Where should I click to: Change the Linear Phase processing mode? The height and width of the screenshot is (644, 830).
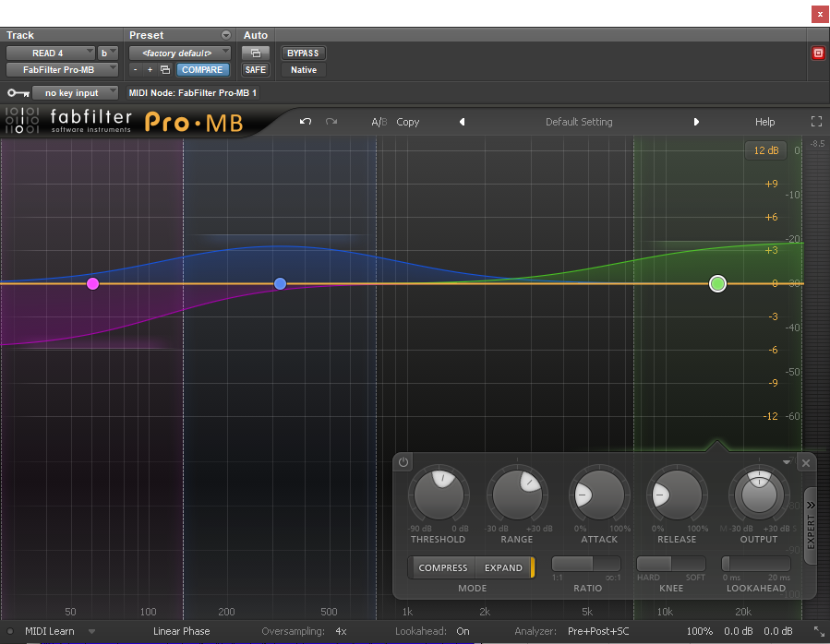pyautogui.click(x=182, y=631)
